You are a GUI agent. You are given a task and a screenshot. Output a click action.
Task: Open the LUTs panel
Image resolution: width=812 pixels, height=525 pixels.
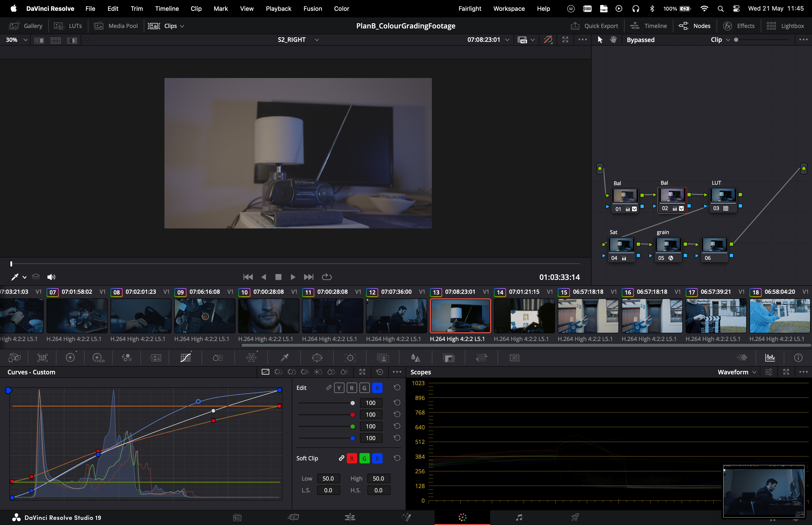(68, 26)
